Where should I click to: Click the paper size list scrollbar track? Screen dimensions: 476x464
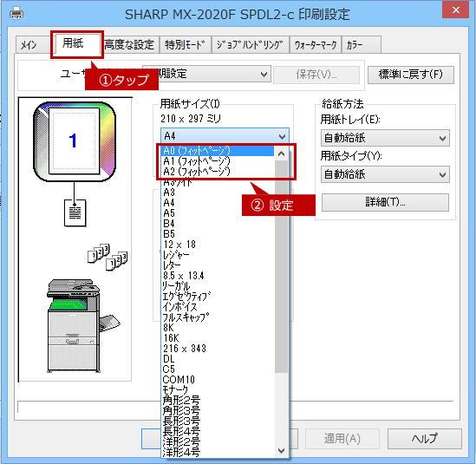282,408
